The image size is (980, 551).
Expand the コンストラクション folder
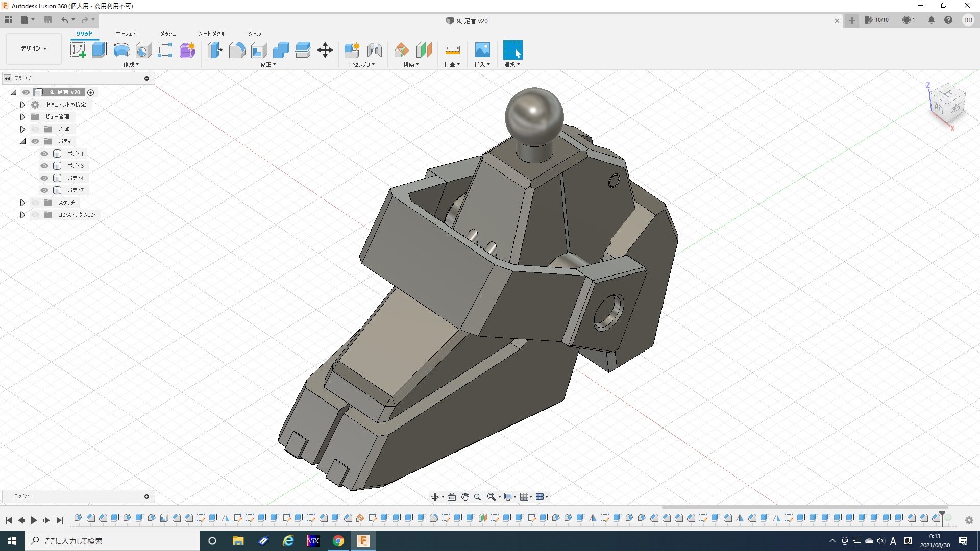pyautogui.click(x=22, y=215)
